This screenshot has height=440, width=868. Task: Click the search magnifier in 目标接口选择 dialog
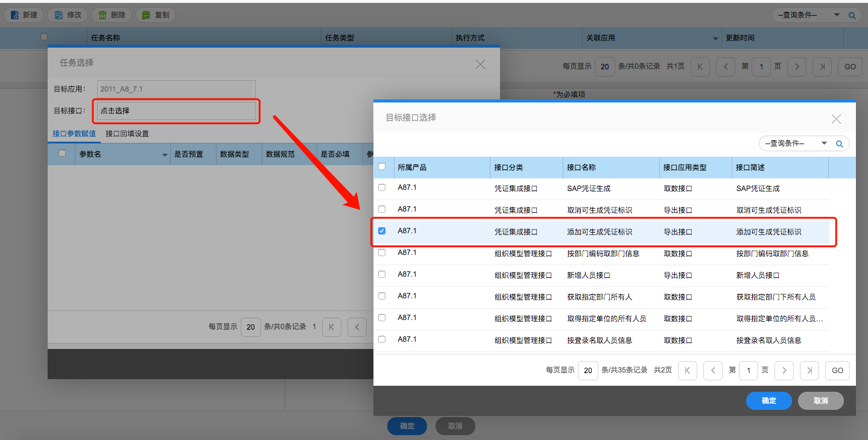coord(839,143)
